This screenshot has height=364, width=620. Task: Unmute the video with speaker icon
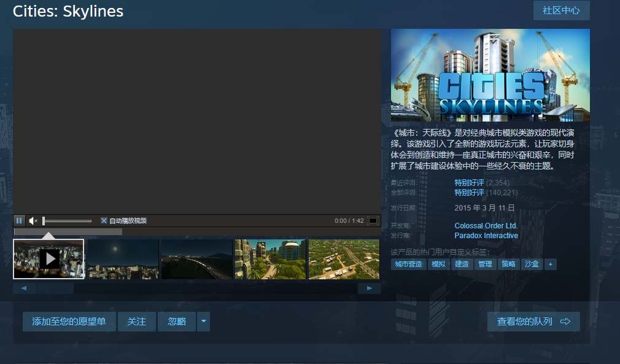click(33, 220)
